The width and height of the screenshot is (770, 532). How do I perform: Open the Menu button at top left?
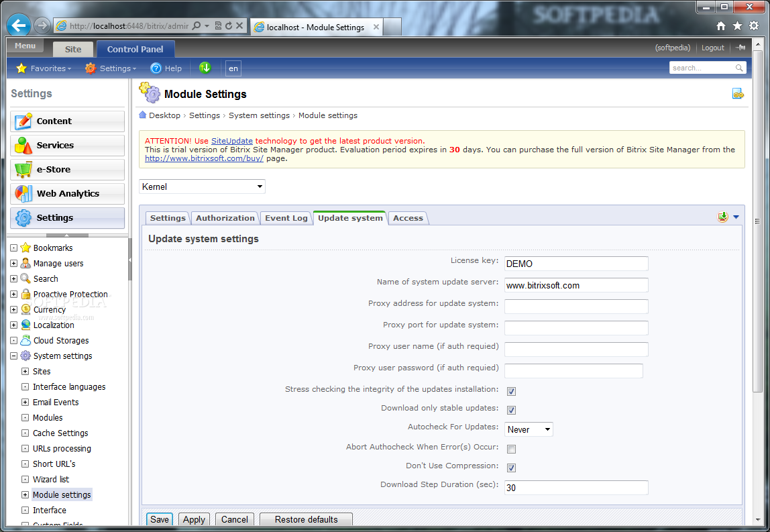coord(25,46)
